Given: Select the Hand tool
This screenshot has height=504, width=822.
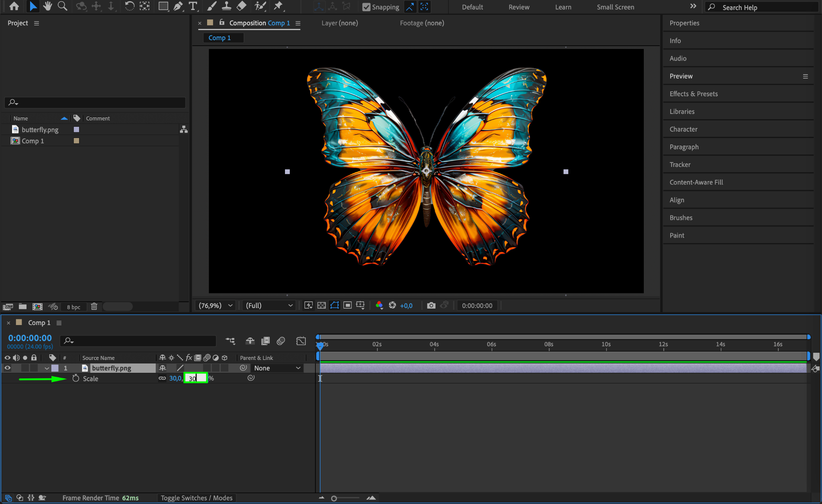Looking at the screenshot, I should [x=48, y=6].
